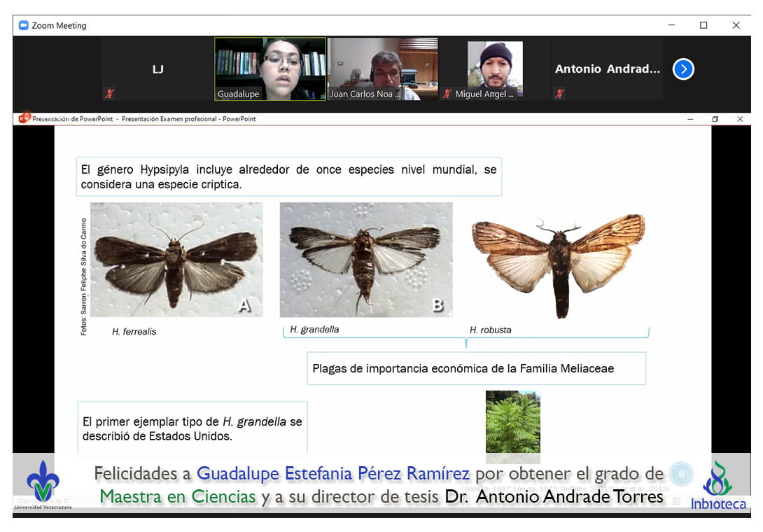This screenshot has width=763, height=532.
Task: Maximize the Zoom Meeting window
Action: coord(703,25)
